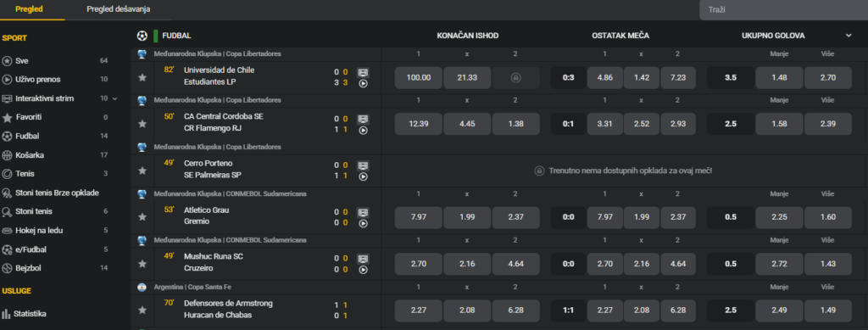This screenshot has height=330, width=868.
Task: Open the Ukupno golova market dropdown
Action: point(849,36)
